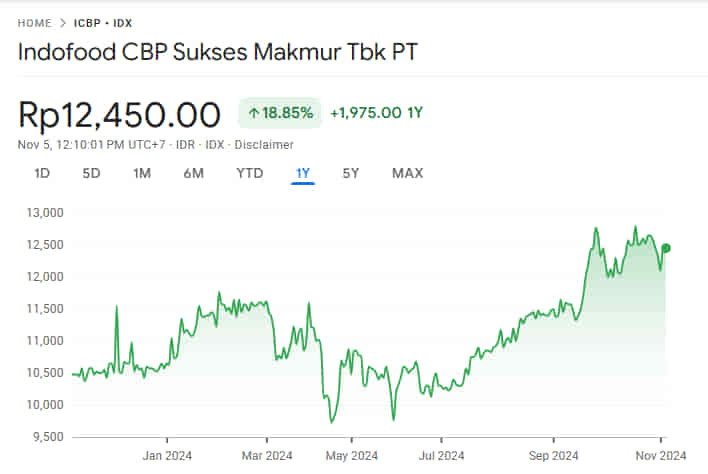Show the 5Y price history

point(350,173)
